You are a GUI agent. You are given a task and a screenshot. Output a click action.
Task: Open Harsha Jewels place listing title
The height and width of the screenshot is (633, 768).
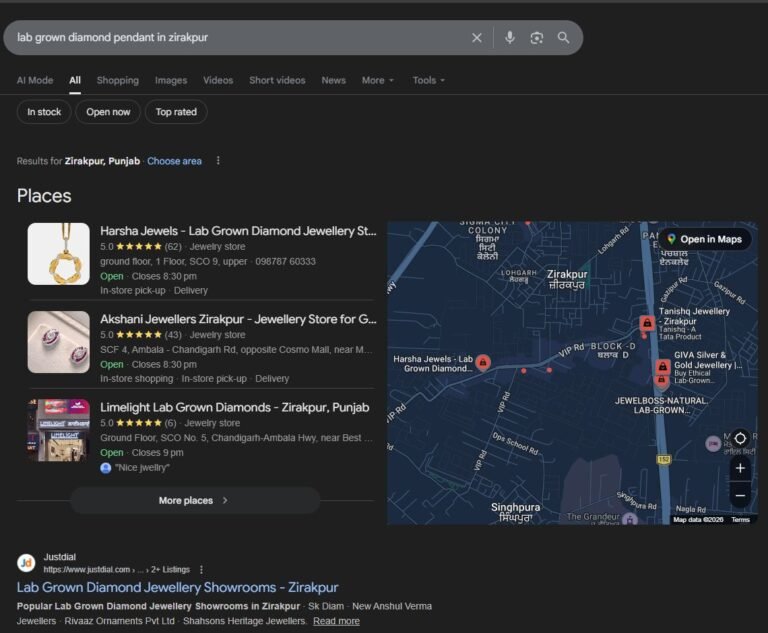(239, 231)
